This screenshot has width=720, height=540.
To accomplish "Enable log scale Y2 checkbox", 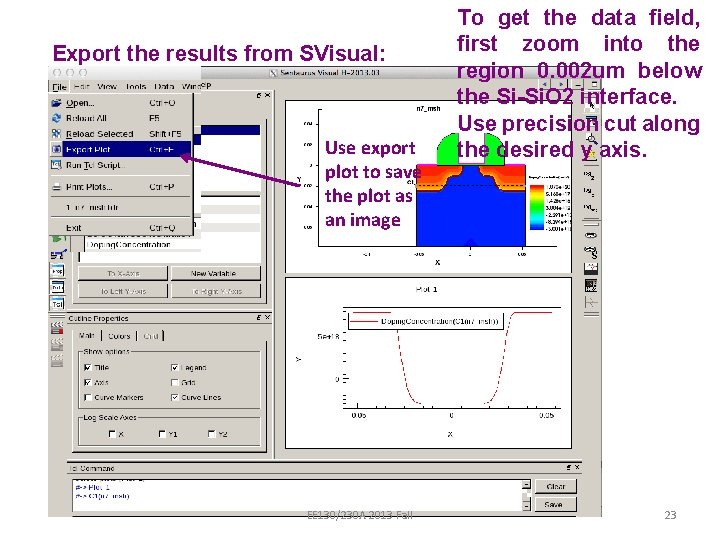I will (x=211, y=433).
